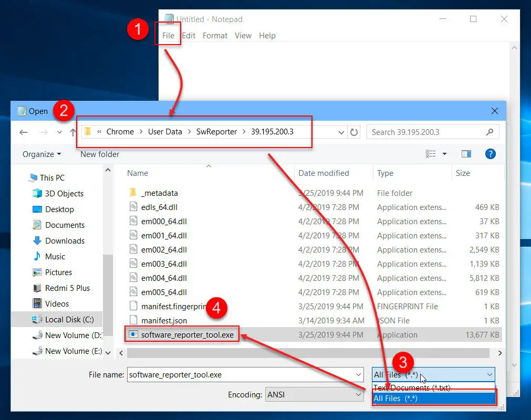Select file edls_64.dll
531x420 pixels.
tap(159, 207)
